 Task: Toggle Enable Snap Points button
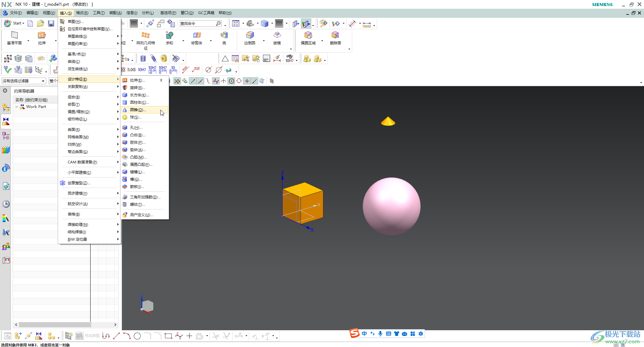[x=177, y=81]
